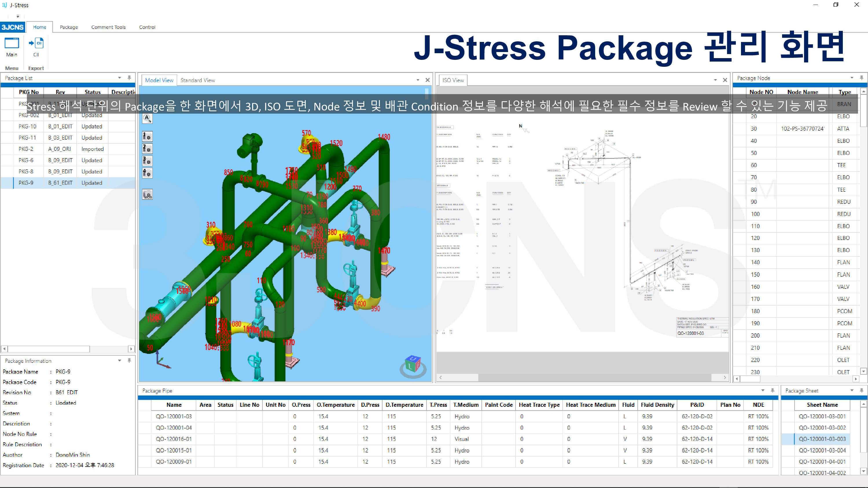Close the Model View document tab

coord(428,80)
